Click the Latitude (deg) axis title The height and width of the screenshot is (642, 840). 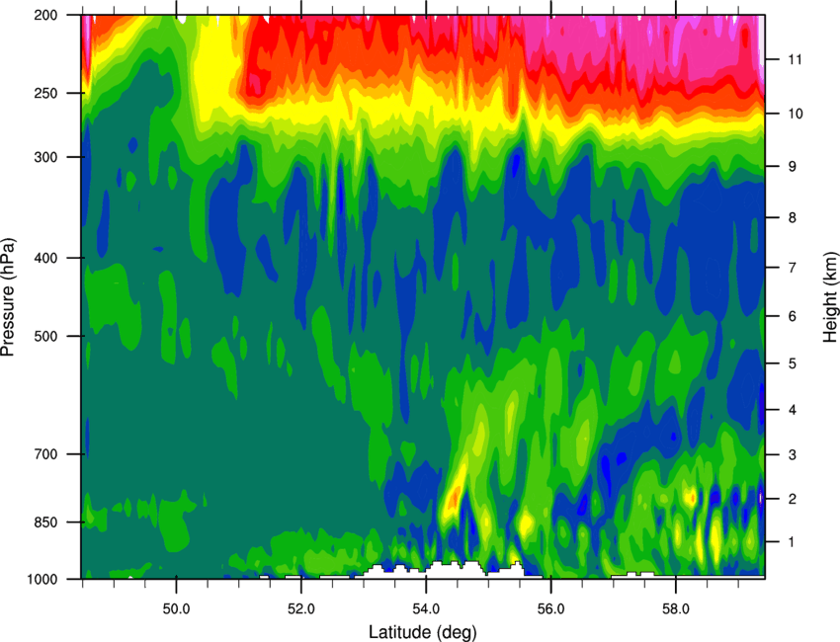pyautogui.click(x=422, y=632)
